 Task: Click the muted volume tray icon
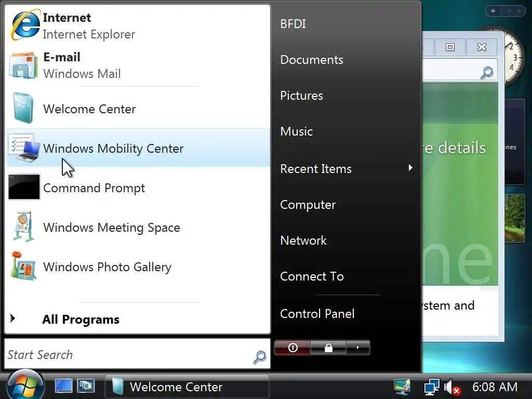[x=452, y=387]
